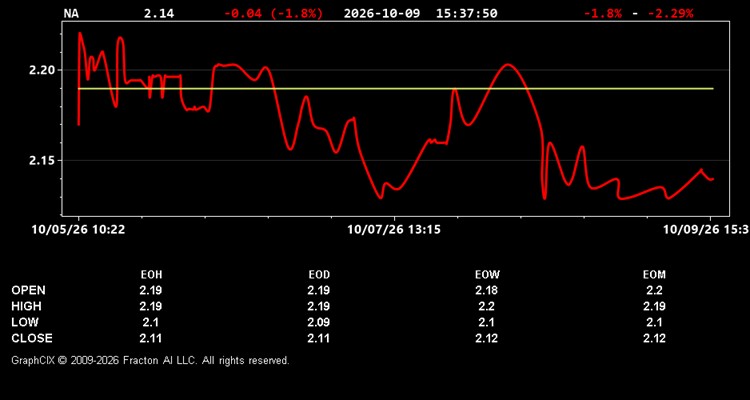Click the EOH OPEN value 2.19
Screen dimensions: 750x400
pyautogui.click(x=151, y=290)
